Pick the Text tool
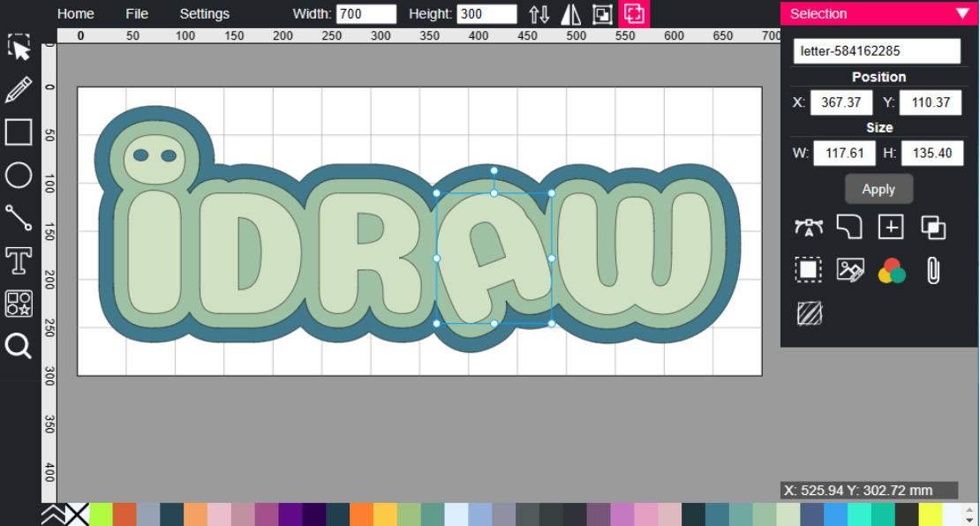 point(19,260)
